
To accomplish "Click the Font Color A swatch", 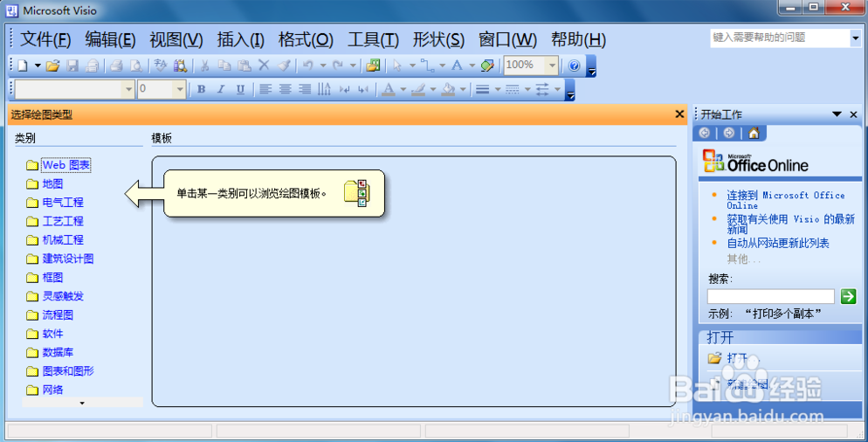I will 389,89.
